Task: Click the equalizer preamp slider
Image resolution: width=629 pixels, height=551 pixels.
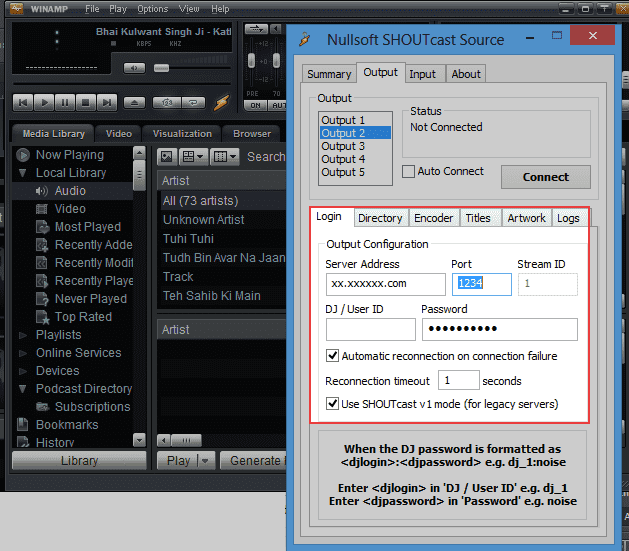Action: click(x=252, y=61)
